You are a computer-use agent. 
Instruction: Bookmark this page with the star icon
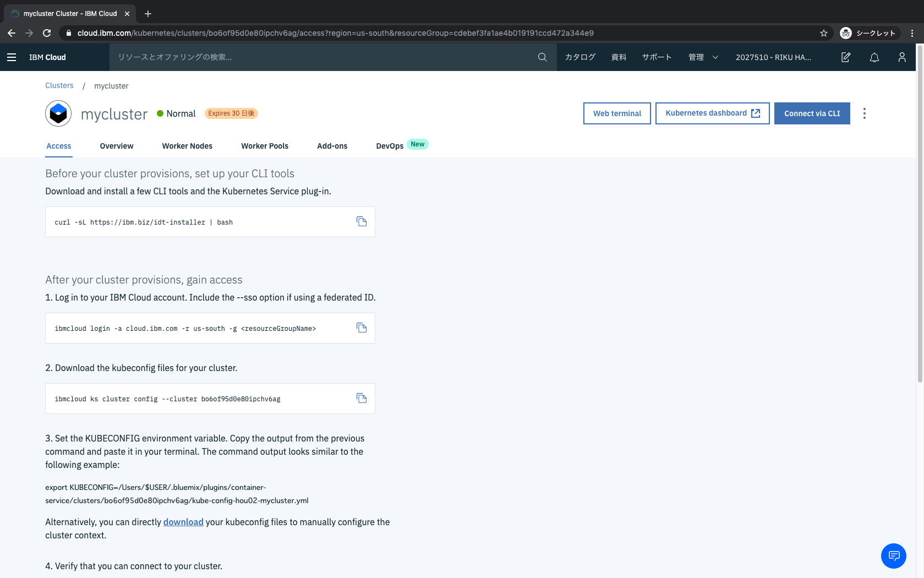[824, 33]
